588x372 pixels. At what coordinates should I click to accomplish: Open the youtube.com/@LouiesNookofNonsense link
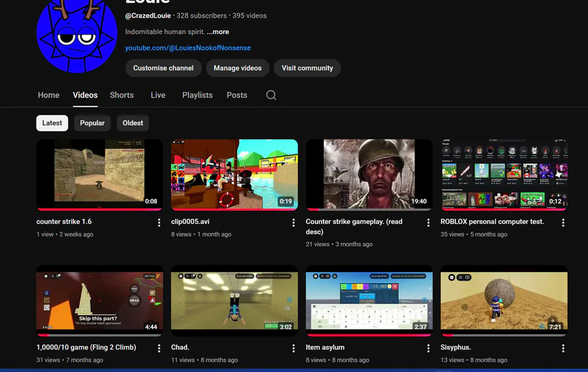pyautogui.click(x=188, y=48)
